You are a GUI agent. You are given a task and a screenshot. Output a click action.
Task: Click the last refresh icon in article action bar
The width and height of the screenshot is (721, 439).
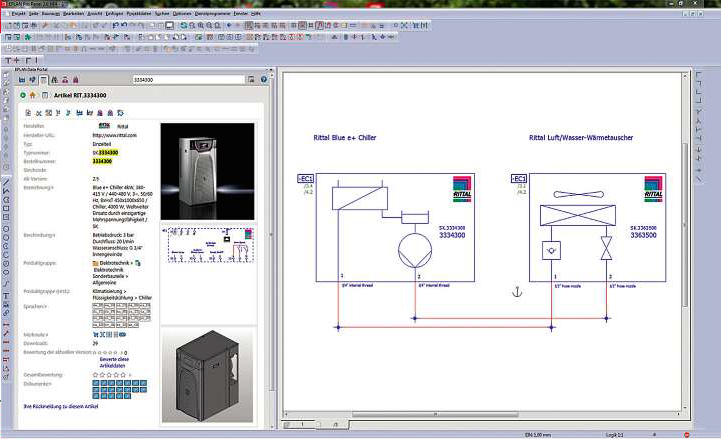click(x=120, y=113)
